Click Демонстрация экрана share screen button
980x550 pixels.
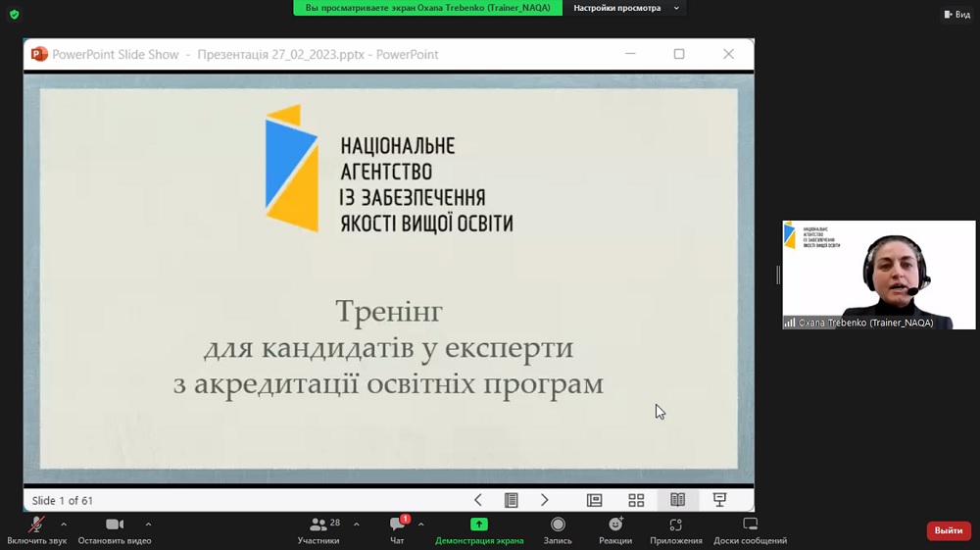pyautogui.click(x=479, y=530)
